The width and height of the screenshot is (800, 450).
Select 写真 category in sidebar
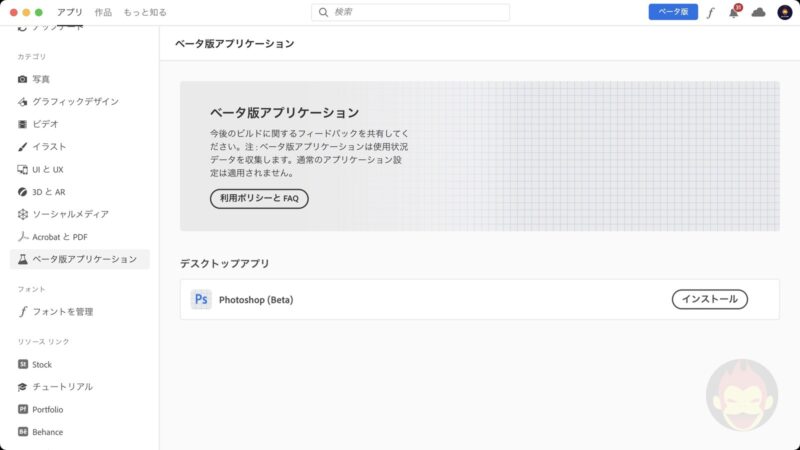tap(41, 79)
